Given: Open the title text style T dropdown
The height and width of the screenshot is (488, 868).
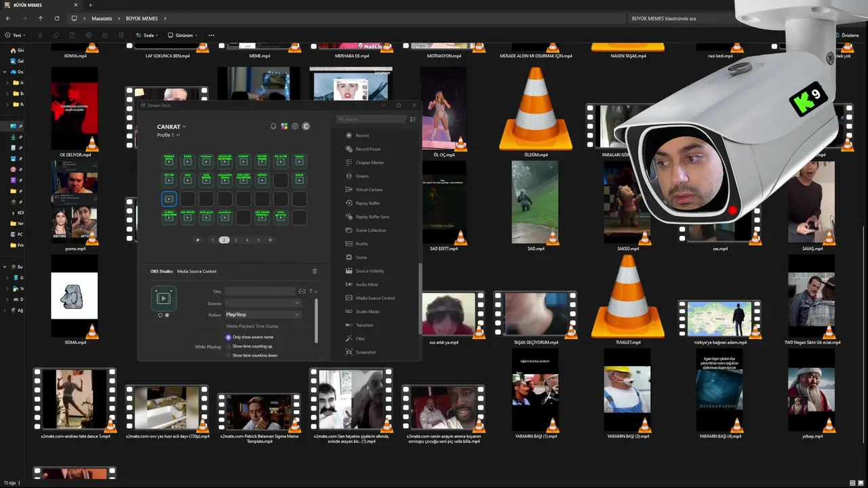Looking at the screenshot, I should coord(313,291).
